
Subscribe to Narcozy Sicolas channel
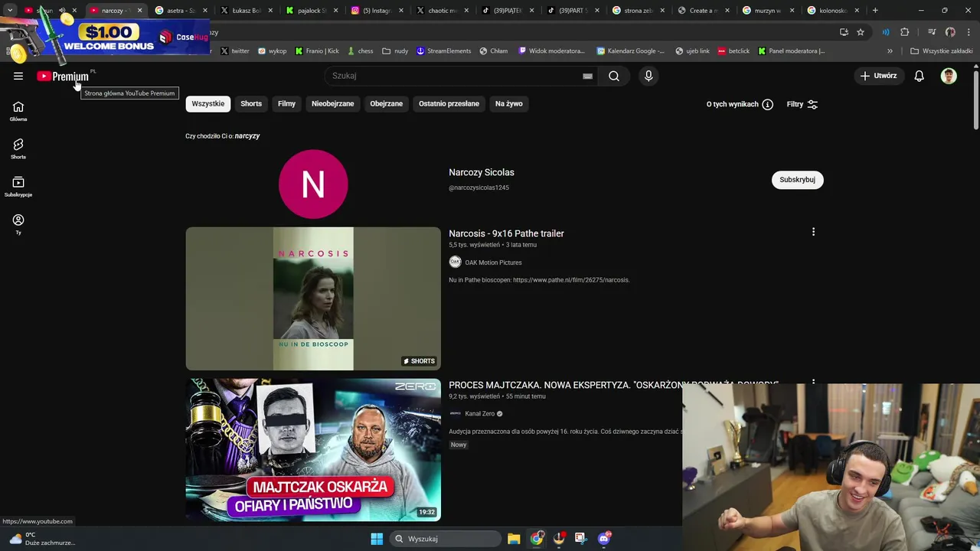(797, 180)
